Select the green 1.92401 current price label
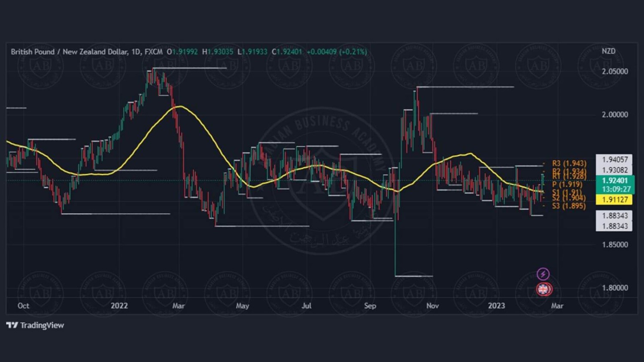The height and width of the screenshot is (362, 644). point(615,184)
